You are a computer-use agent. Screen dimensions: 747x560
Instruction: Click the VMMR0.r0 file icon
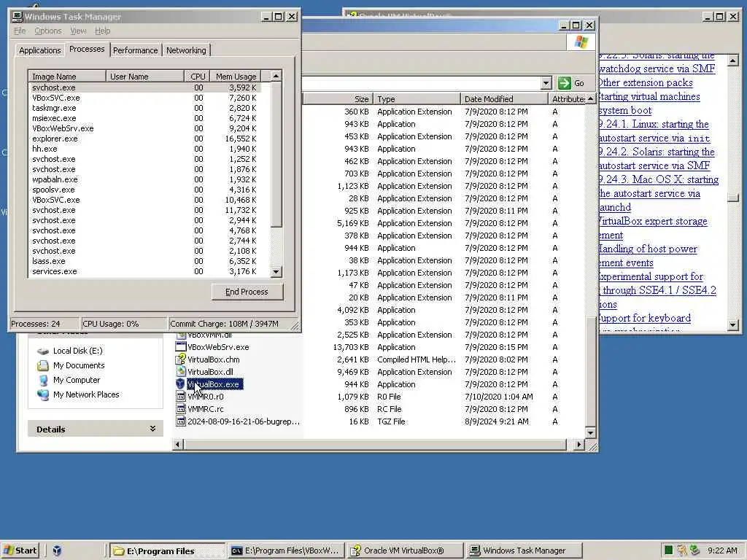pyautogui.click(x=181, y=396)
